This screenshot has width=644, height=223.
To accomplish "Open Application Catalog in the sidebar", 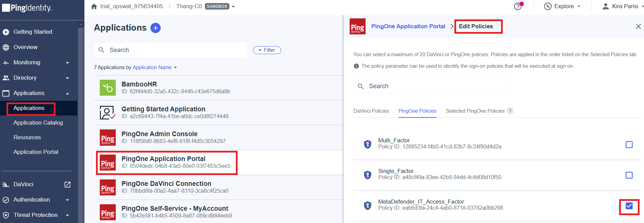I will (x=38, y=123).
